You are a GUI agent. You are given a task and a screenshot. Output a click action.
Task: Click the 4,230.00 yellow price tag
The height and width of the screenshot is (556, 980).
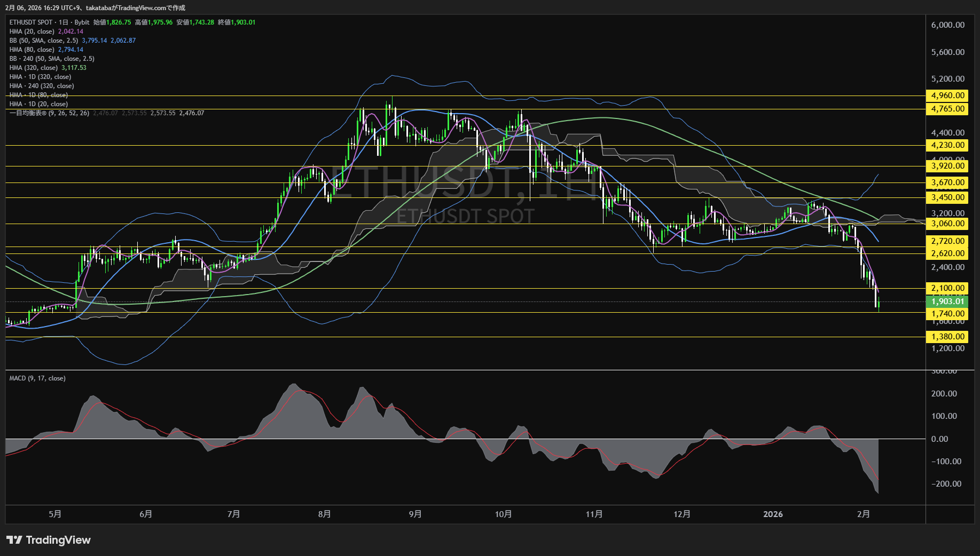(x=947, y=145)
